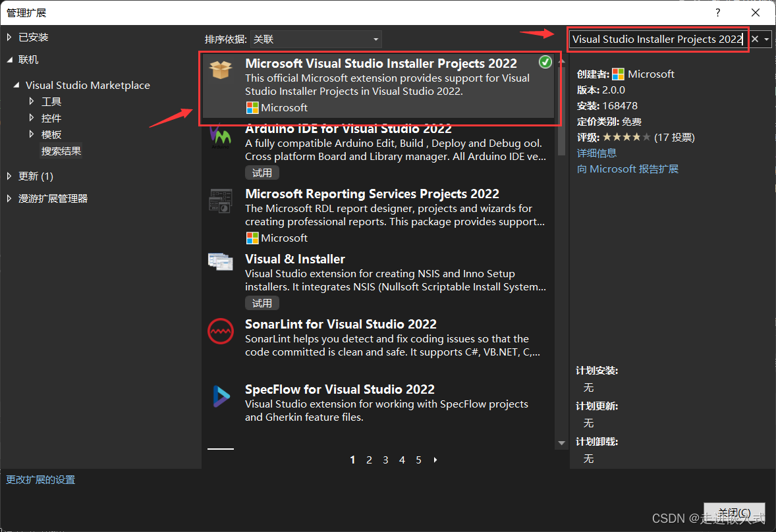Go to next results page arrow
Screen dimensions: 776x532
(x=435, y=460)
